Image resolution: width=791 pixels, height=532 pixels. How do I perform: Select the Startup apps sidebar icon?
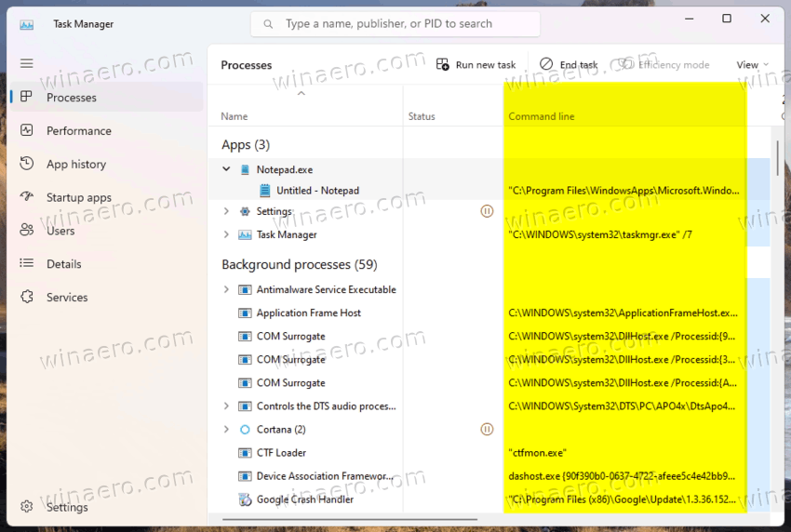(26, 196)
